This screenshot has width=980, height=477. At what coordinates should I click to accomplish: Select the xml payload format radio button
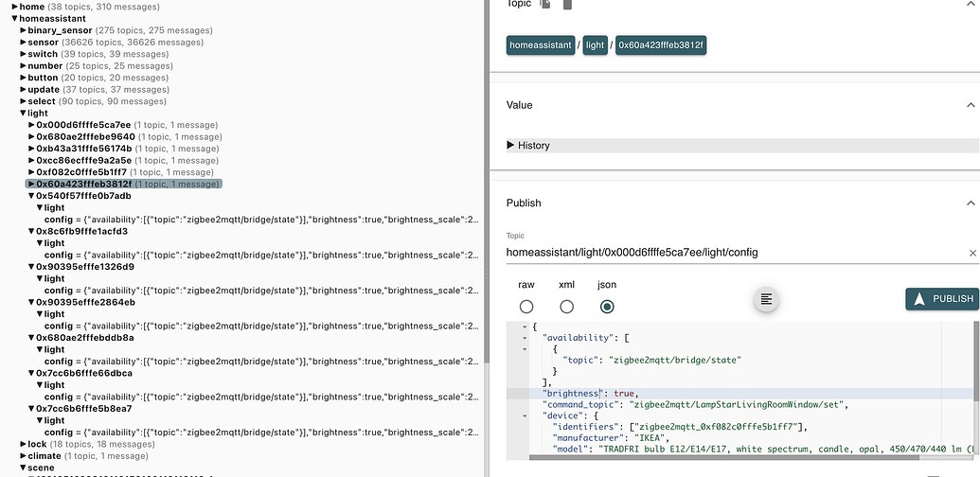click(x=566, y=307)
